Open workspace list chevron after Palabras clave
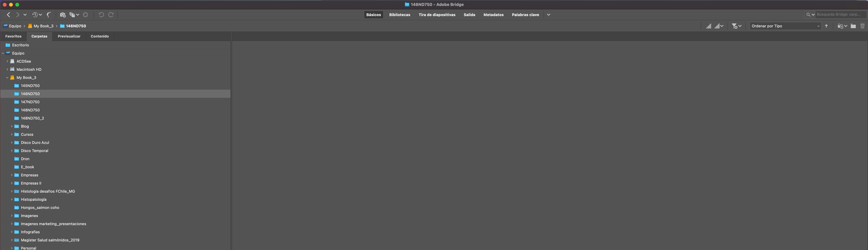Screen dimensions: 868x250 (x=548, y=15)
